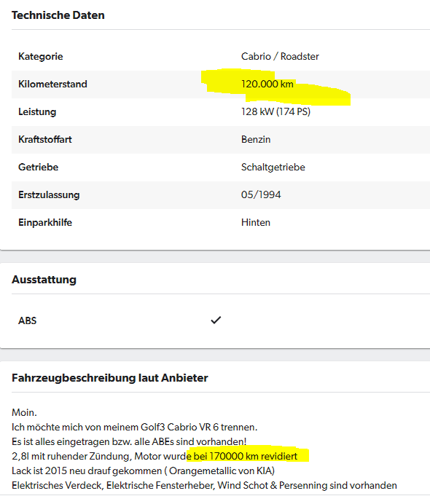This screenshot has width=430, height=504.
Task: Click the Technische Daten heading
Action: click(58, 15)
